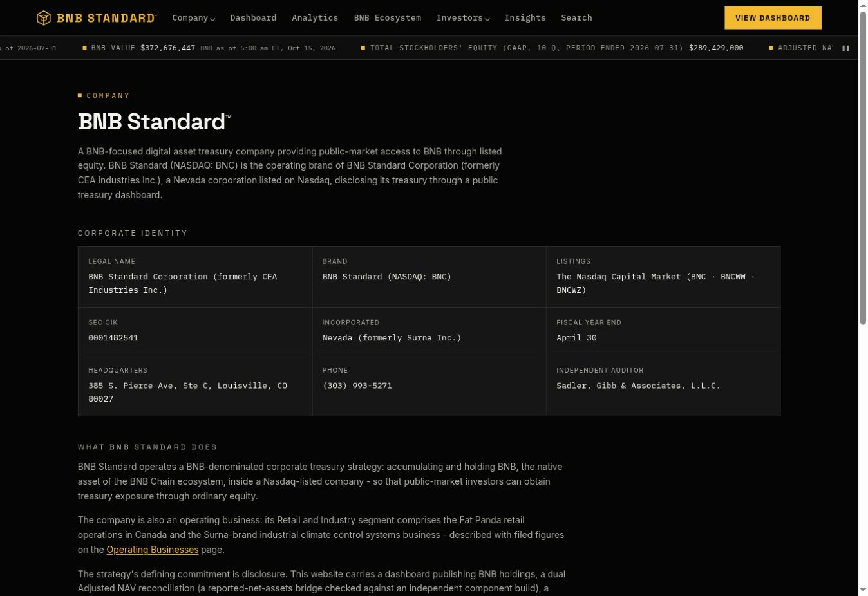
Task: Go to BNB Ecosystem page
Action: click(x=387, y=18)
